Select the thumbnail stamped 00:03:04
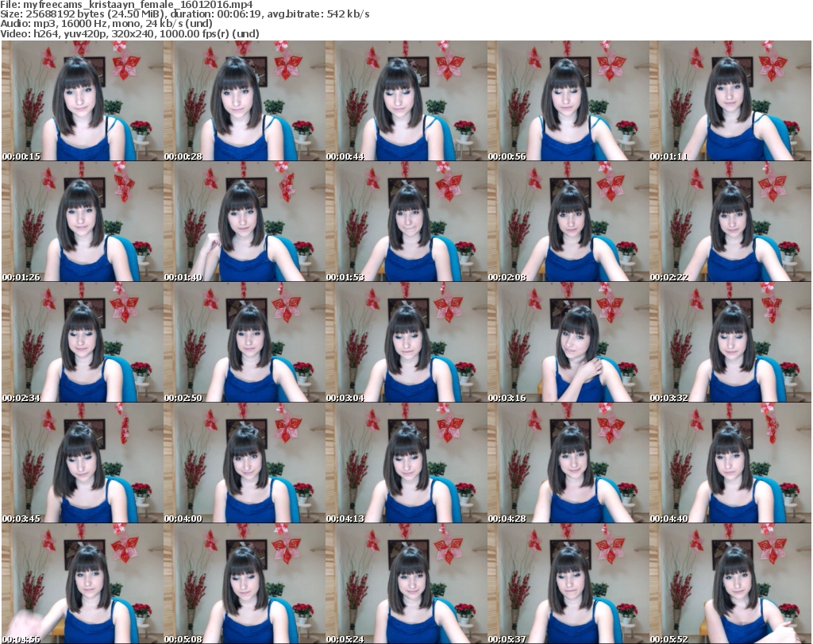The image size is (813, 644). click(406, 342)
